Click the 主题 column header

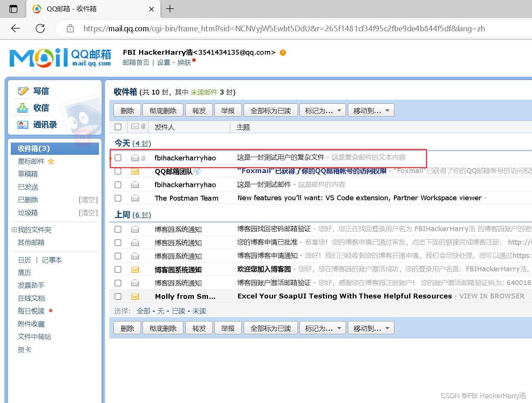click(243, 127)
